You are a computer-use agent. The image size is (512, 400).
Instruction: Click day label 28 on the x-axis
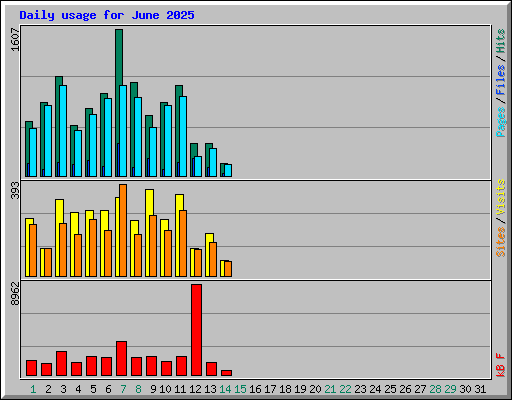(x=435, y=389)
